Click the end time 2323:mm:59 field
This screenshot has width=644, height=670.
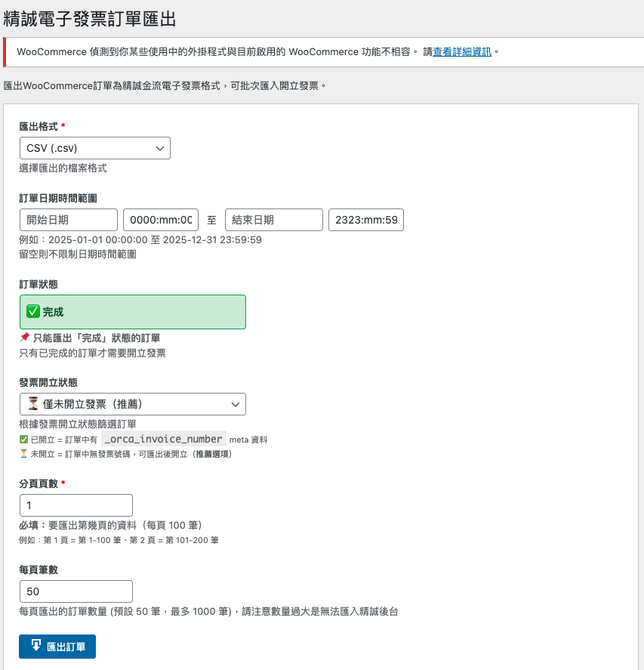[366, 220]
